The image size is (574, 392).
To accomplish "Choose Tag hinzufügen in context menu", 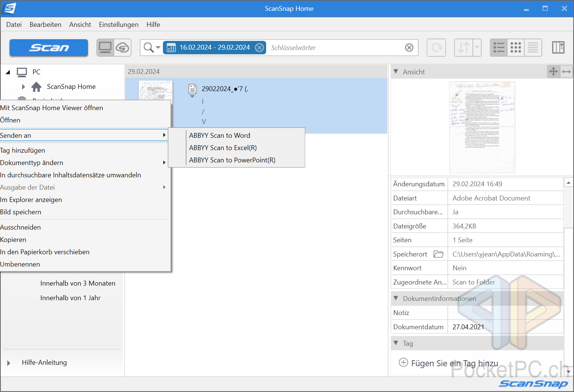I will (84, 150).
